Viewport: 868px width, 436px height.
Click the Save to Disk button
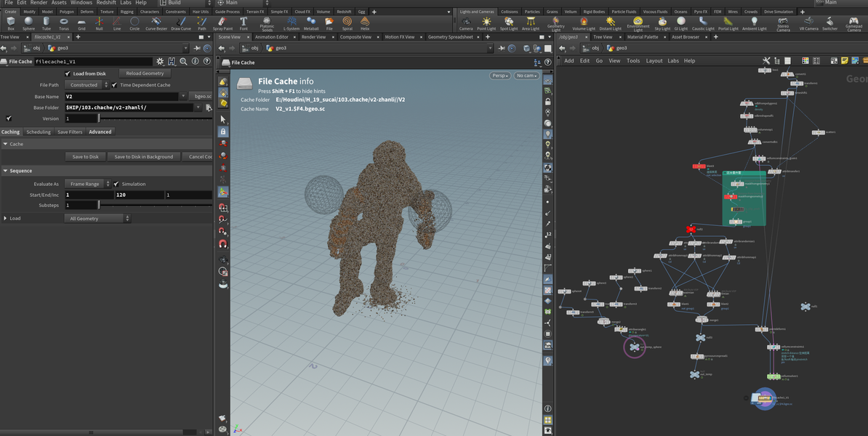tap(85, 157)
